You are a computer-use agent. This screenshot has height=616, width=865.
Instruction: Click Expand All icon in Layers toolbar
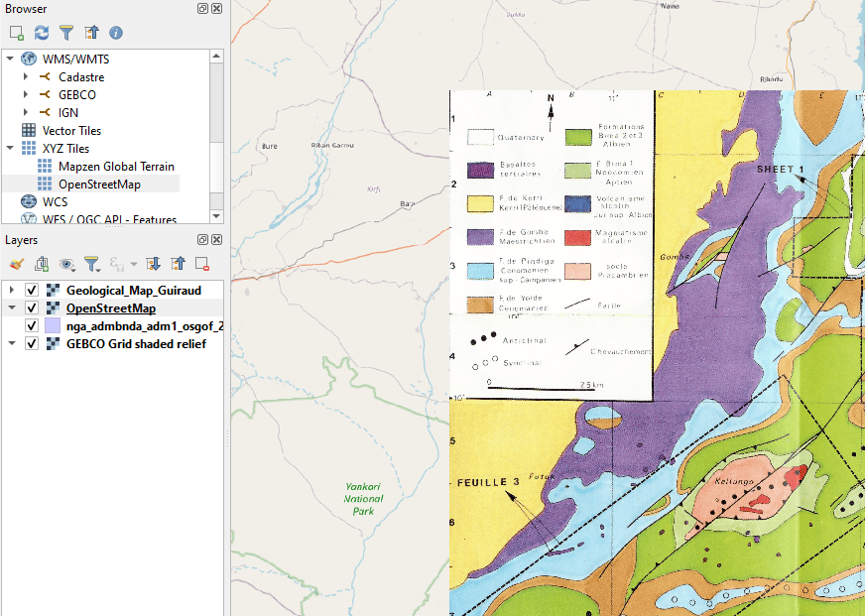coord(153,264)
